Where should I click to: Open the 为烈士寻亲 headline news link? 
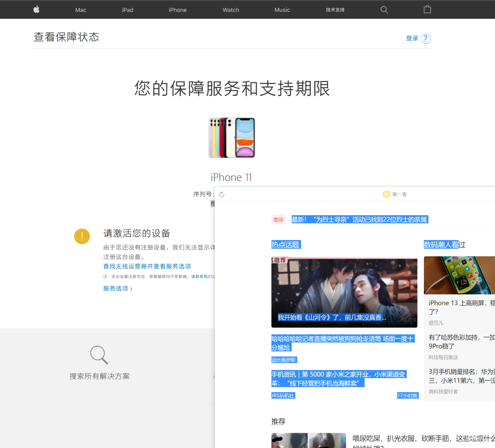[360, 220]
